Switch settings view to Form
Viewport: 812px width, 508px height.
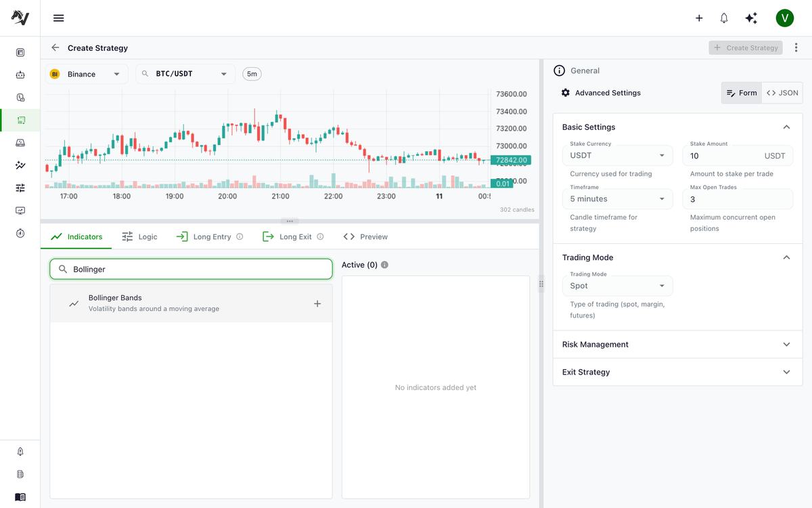click(742, 93)
